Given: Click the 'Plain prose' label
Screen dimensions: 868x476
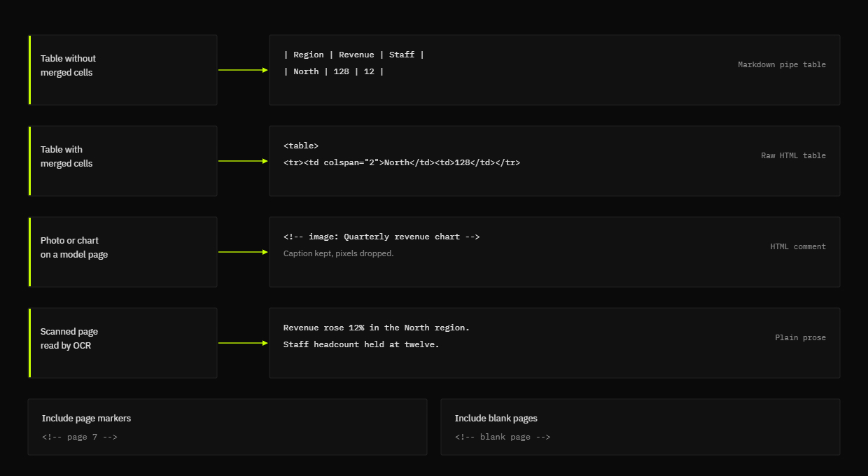Looking at the screenshot, I should click(x=800, y=337).
